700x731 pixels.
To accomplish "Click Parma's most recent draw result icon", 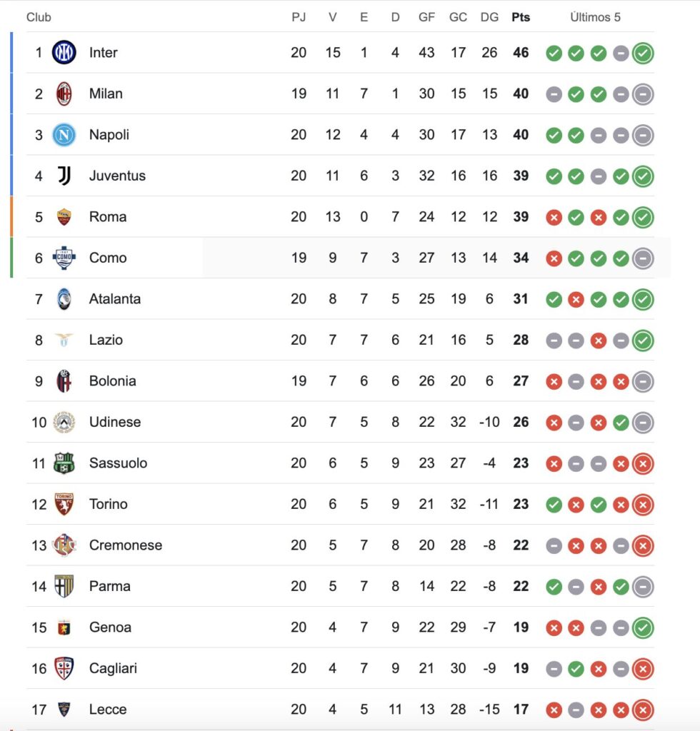I will click(643, 587).
